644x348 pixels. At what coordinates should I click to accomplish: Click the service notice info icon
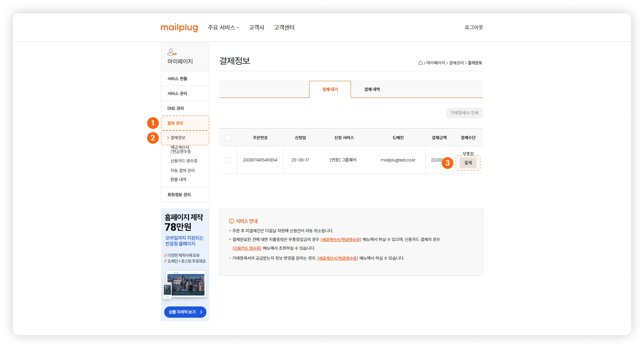[231, 221]
